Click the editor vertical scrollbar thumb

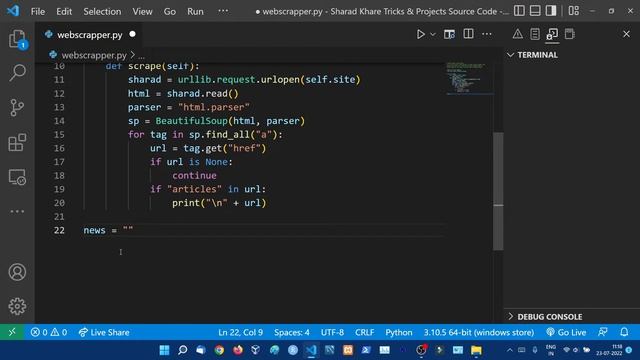[x=498, y=191]
